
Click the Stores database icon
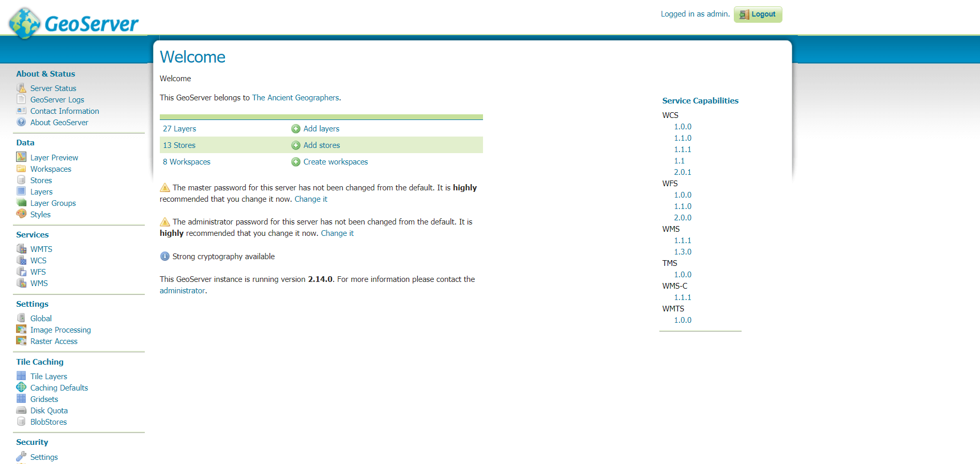pyautogui.click(x=21, y=180)
